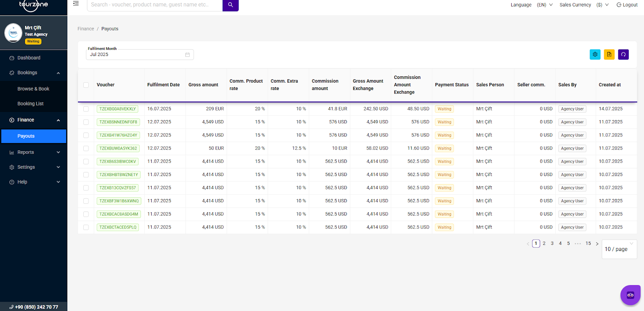Tick the checkbox for voucher TZEXBUW0A5YK362
The width and height of the screenshot is (644, 311).
pos(86,149)
